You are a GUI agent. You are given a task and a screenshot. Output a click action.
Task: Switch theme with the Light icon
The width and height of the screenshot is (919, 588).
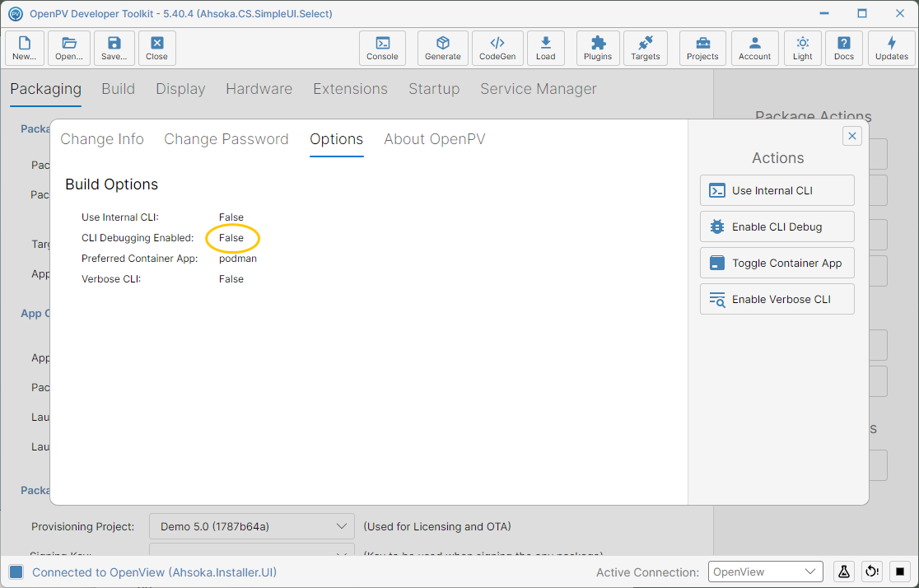803,48
